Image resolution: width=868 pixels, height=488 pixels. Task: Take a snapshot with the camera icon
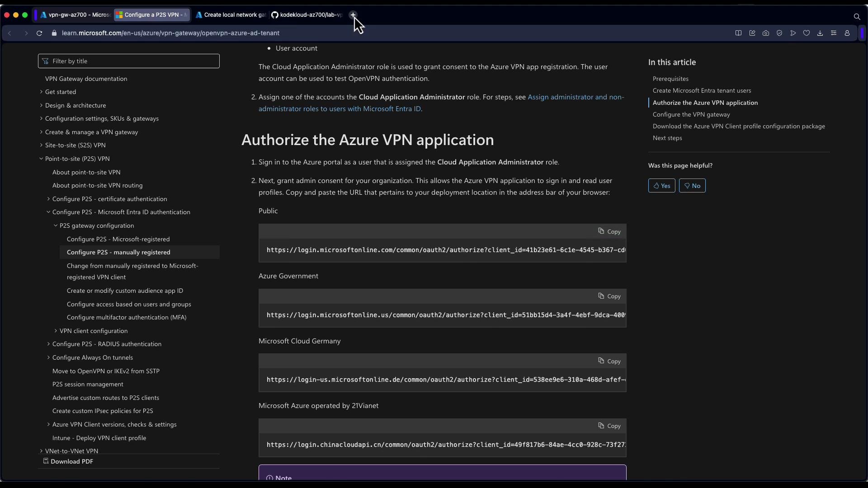coord(766,33)
